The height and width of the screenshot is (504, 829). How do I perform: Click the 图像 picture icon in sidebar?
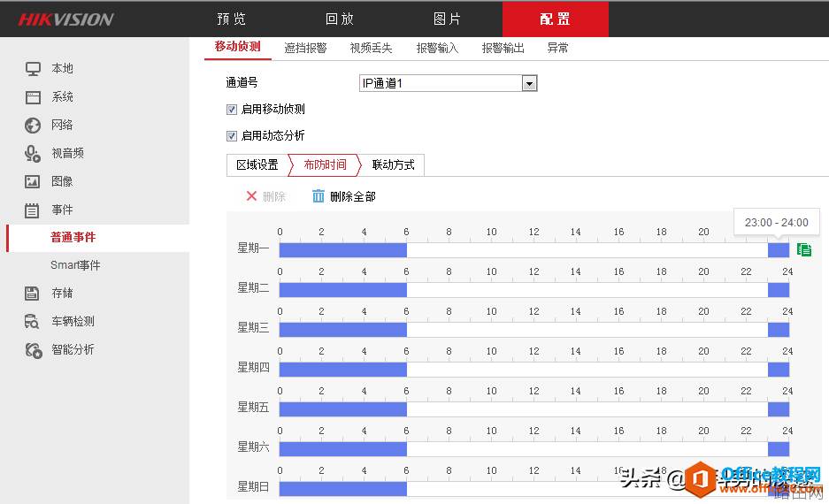pos(33,182)
